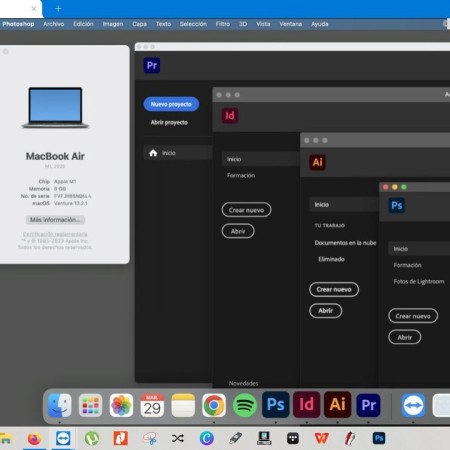Select Inicio in Photoshop sidebar
This screenshot has width=450, height=450.
(419, 249)
